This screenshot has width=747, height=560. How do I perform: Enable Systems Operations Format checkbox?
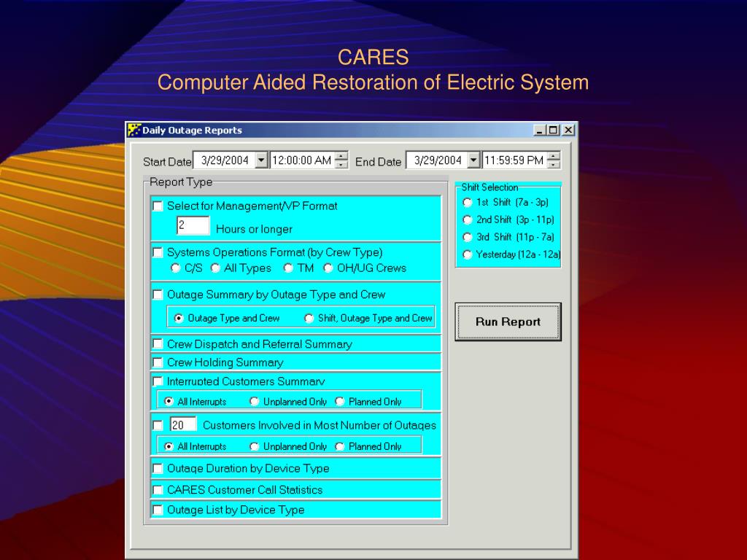(x=158, y=252)
